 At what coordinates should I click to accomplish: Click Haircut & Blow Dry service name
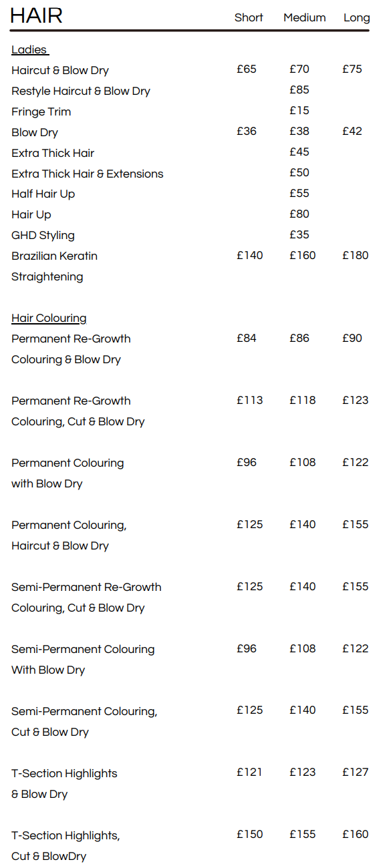60,70
